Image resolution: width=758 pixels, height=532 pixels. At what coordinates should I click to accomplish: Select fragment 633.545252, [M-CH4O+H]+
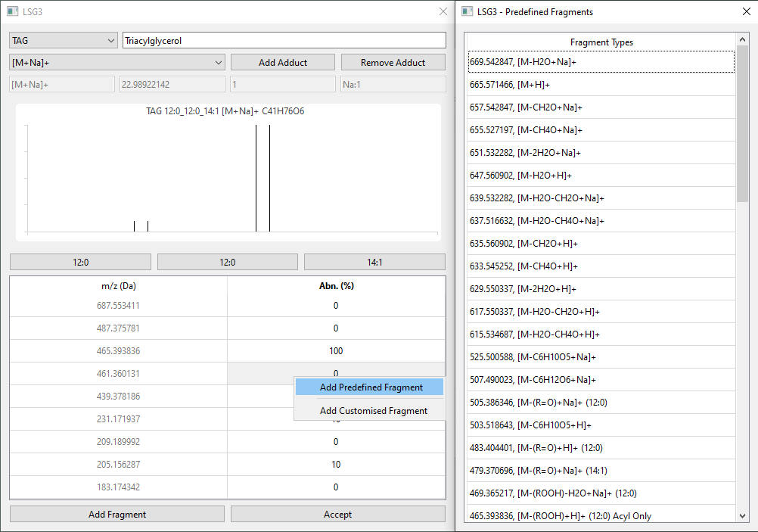(x=601, y=266)
